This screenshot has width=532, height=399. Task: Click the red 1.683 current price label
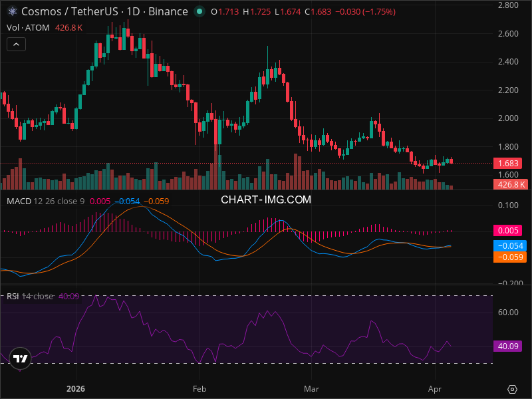(507, 163)
